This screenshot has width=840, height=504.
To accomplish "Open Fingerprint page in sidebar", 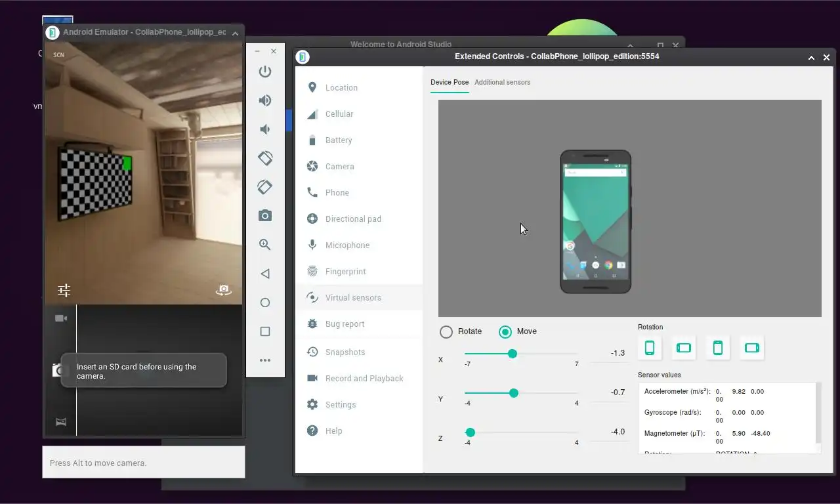I will [359, 271].
